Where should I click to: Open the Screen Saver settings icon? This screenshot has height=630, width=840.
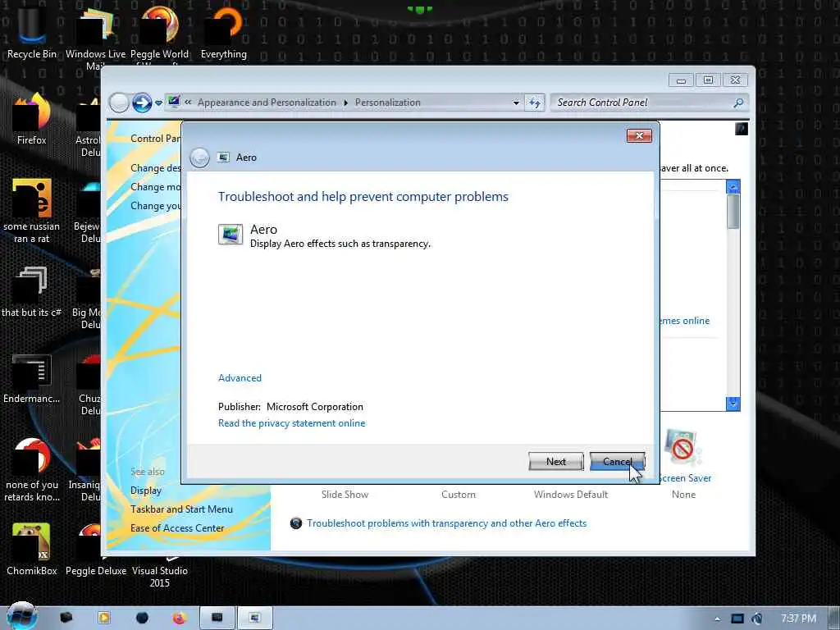pos(682,449)
